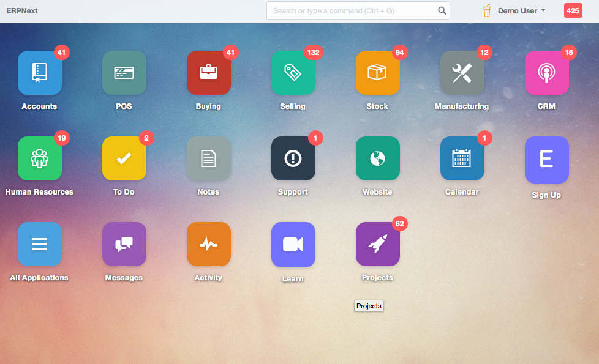This screenshot has height=364, width=599.
Task: Click the Learn label text
Action: pos(293,279)
